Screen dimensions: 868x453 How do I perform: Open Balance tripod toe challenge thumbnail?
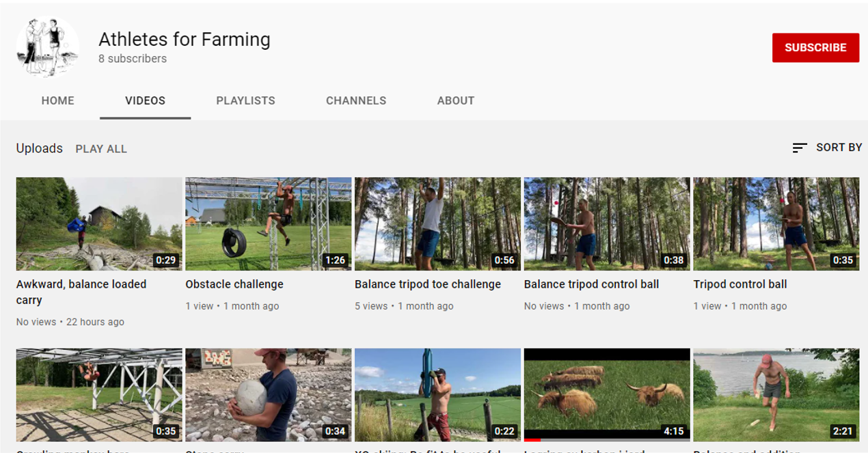pos(437,224)
